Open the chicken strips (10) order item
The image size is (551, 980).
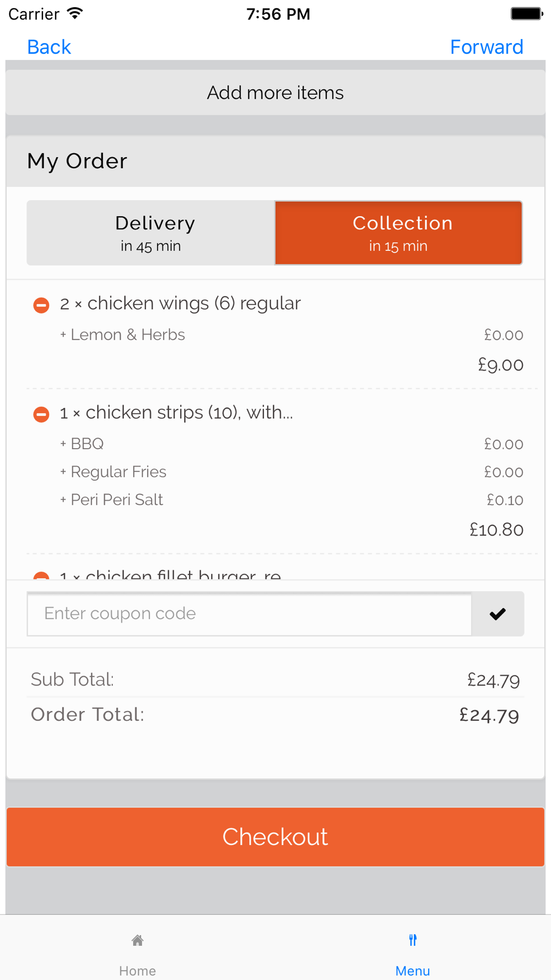tap(176, 412)
